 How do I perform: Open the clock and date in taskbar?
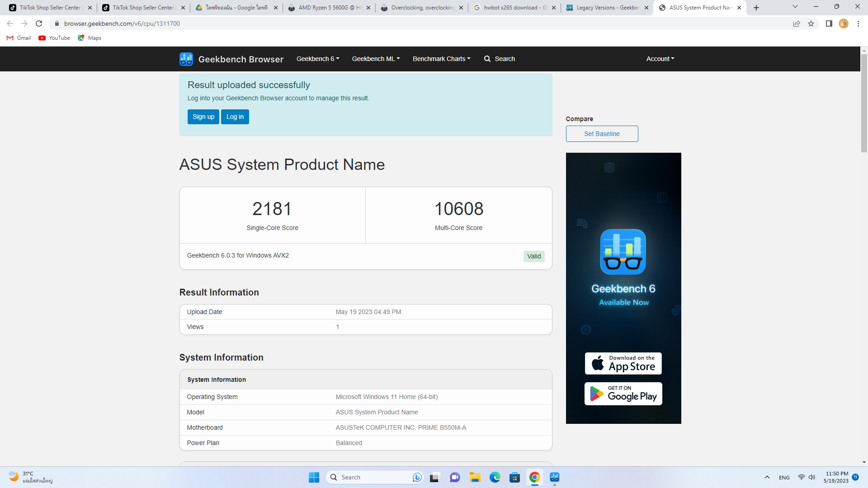[836, 477]
